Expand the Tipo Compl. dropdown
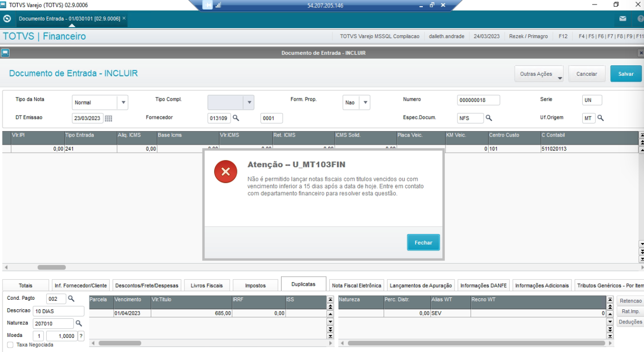 coord(248,102)
